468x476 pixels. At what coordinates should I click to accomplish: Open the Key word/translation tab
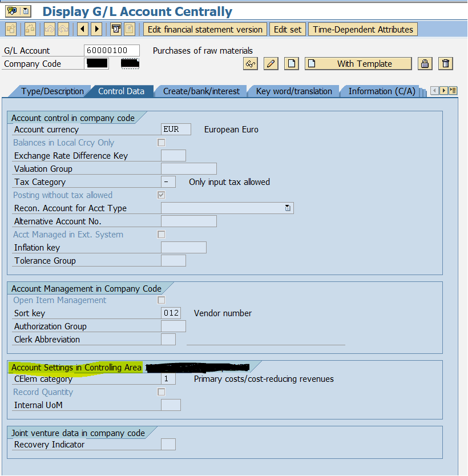click(293, 91)
